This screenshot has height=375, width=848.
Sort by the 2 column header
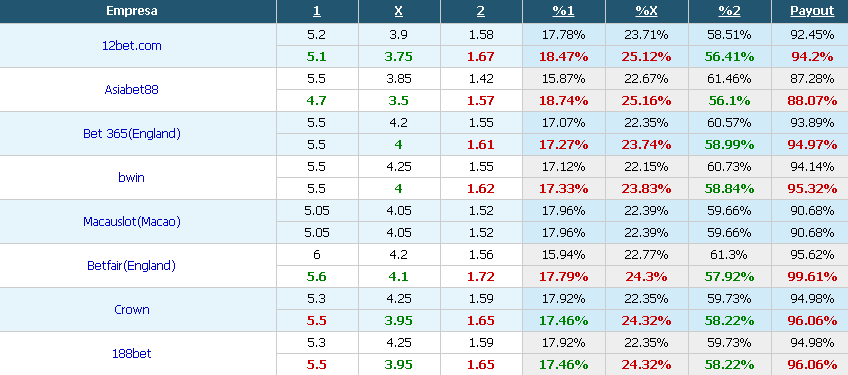(481, 11)
